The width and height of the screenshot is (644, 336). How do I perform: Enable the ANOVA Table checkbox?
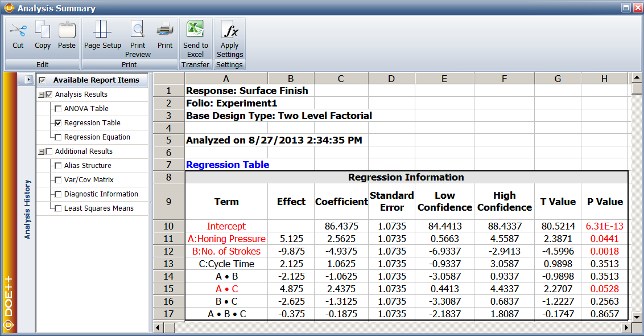pyautogui.click(x=58, y=109)
